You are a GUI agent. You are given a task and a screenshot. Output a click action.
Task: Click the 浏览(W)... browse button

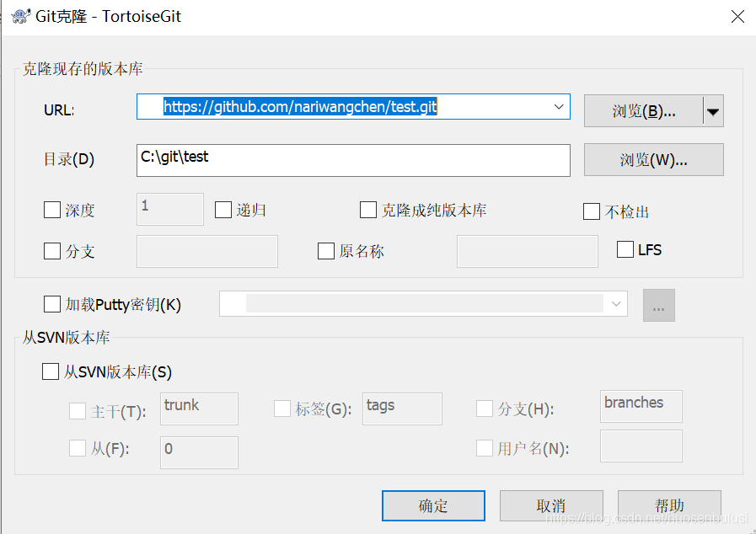pyautogui.click(x=653, y=159)
